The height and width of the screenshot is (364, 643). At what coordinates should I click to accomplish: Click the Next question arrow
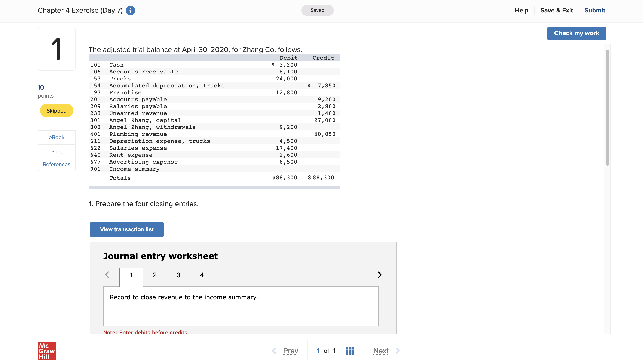397,351
